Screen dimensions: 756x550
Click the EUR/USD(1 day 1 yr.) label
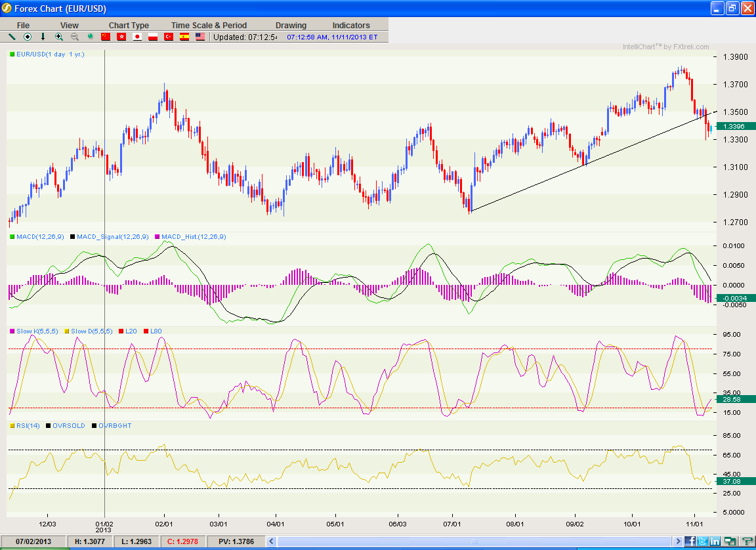[50, 54]
